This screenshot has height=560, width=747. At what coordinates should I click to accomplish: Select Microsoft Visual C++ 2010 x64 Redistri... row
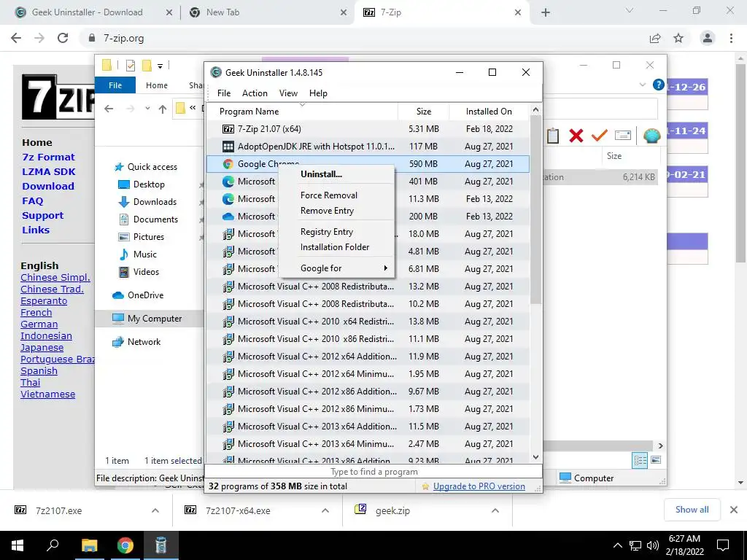tap(368, 322)
